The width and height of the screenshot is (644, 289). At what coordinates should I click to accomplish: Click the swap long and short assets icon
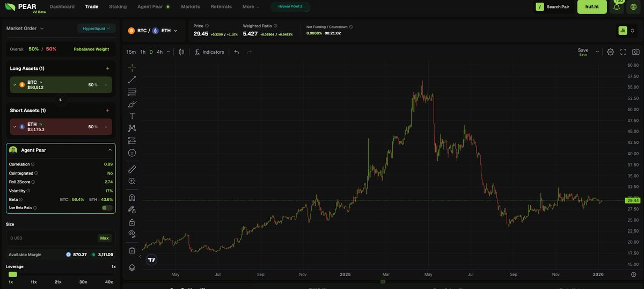click(x=60, y=100)
